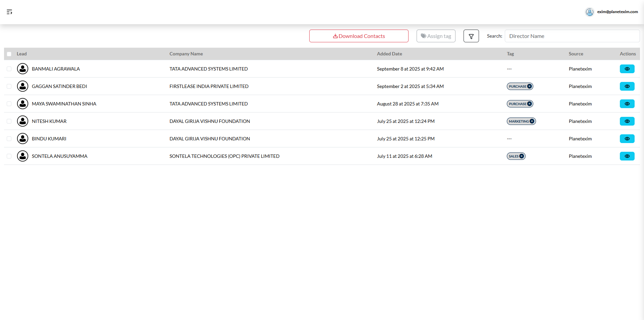This screenshot has width=644, height=320.
Task: Click the user profile avatar icon
Action: click(589, 12)
